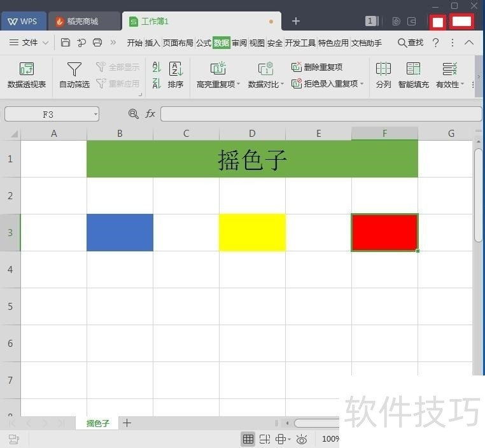
Task: Switch to normal grid view mode
Action: click(x=248, y=439)
